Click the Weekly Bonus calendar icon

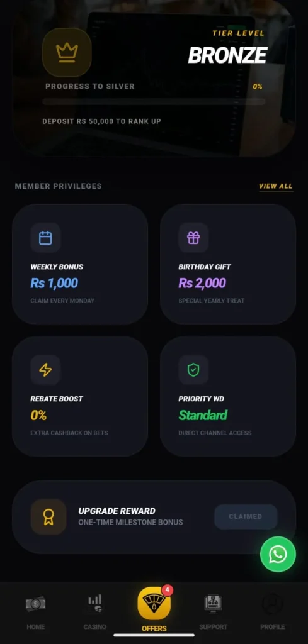pyautogui.click(x=45, y=238)
